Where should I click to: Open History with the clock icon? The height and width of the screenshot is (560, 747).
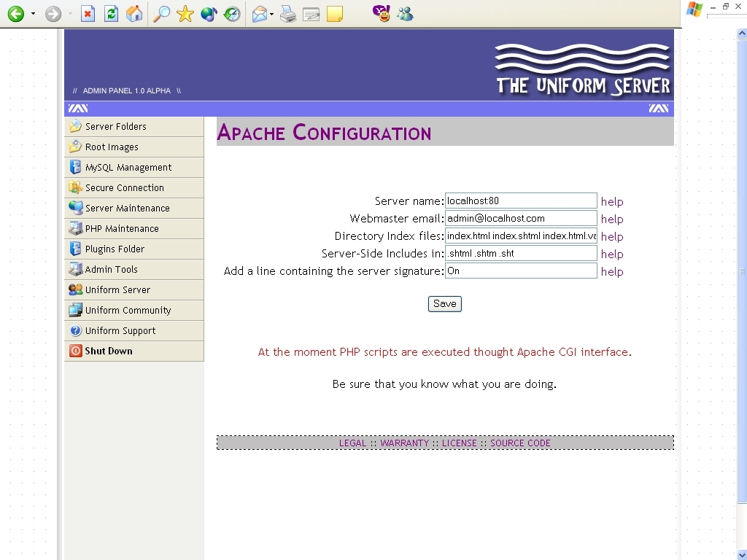(x=232, y=14)
